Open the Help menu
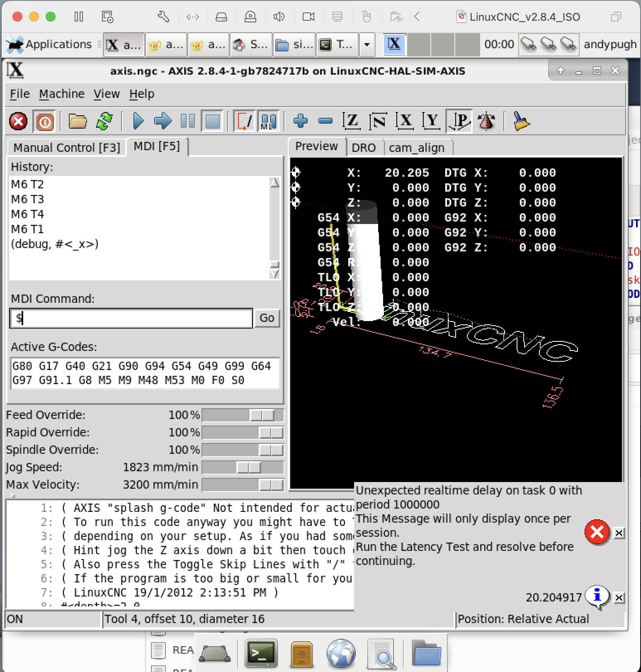 coord(142,94)
